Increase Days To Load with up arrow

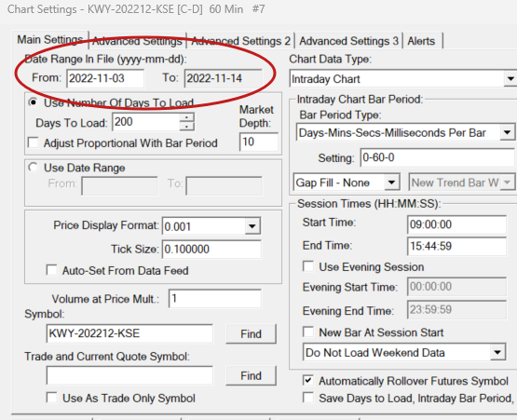point(187,117)
